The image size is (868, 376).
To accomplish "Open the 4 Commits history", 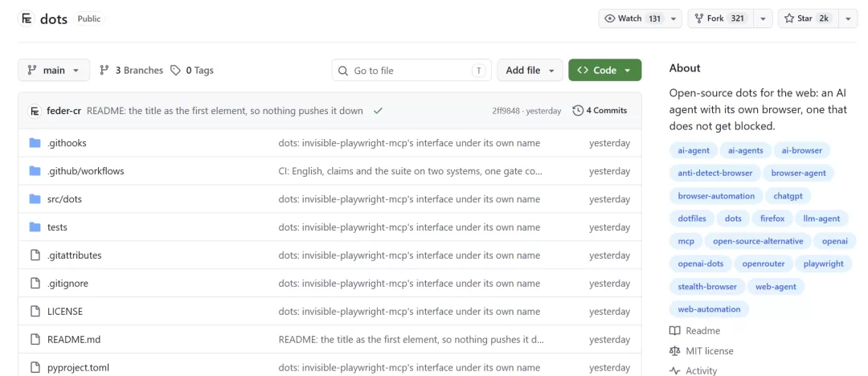I will (600, 111).
